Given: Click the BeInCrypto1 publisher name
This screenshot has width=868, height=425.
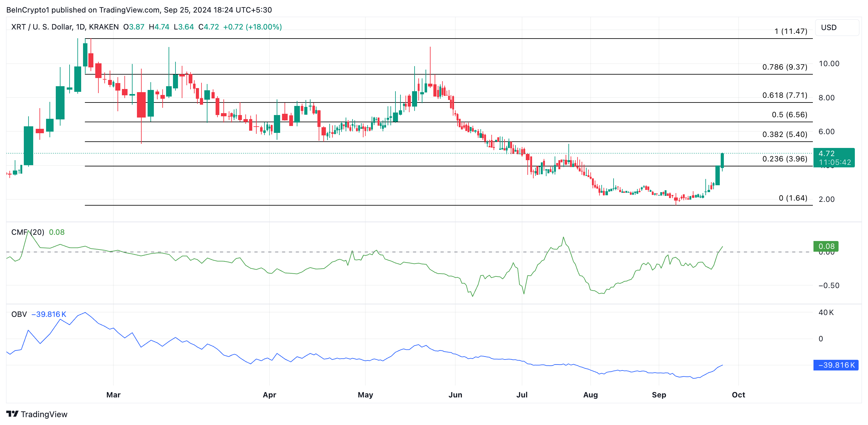Looking at the screenshot, I should (x=28, y=10).
